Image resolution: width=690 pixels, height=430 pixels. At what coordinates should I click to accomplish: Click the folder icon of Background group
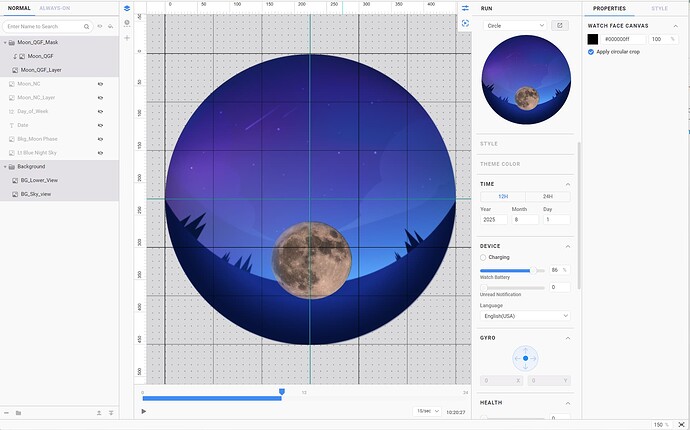click(12, 167)
